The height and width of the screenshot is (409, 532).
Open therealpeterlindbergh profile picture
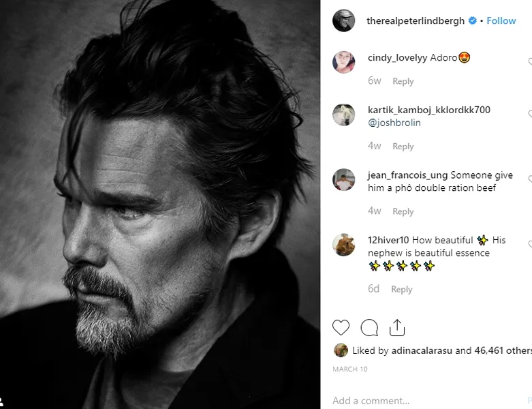tap(343, 20)
